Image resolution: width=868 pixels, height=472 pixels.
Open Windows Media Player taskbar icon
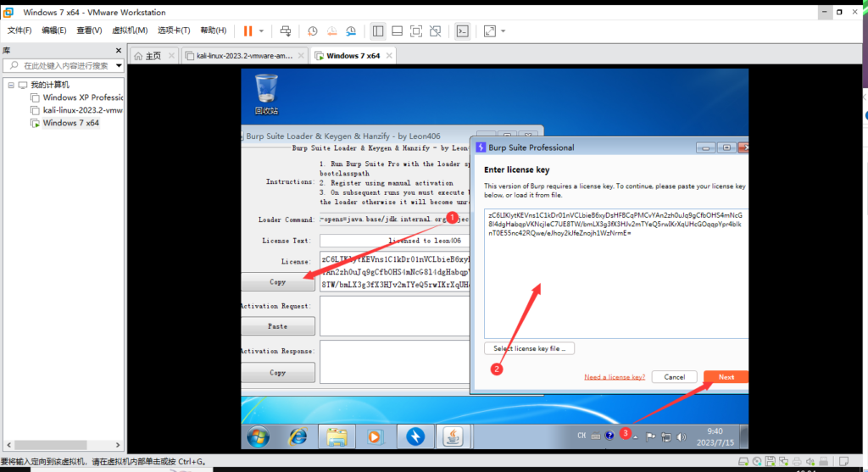(375, 437)
